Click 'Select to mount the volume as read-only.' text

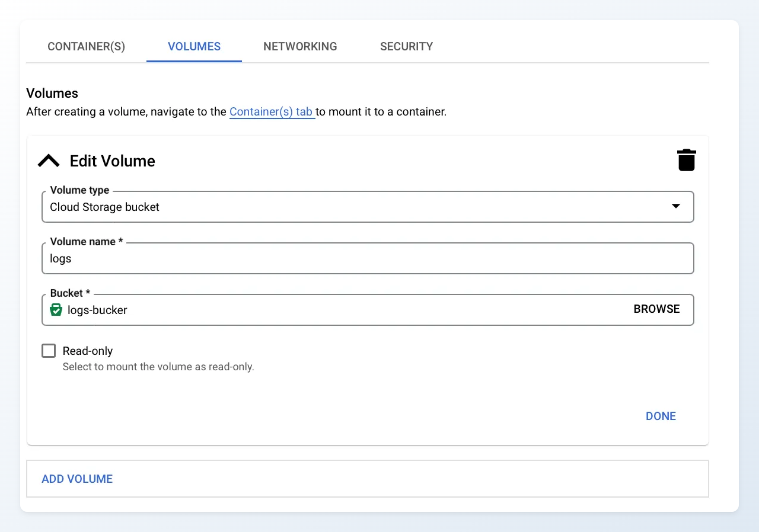tap(158, 367)
